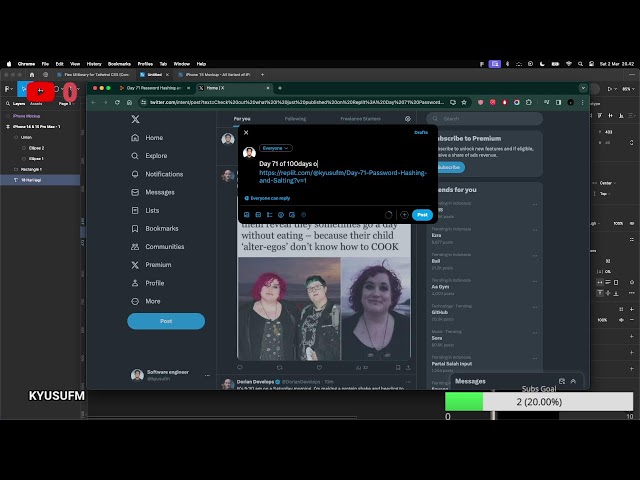Open Figma iPhone 15 Mockup tab
640x480 pixels.
[x=214, y=75]
